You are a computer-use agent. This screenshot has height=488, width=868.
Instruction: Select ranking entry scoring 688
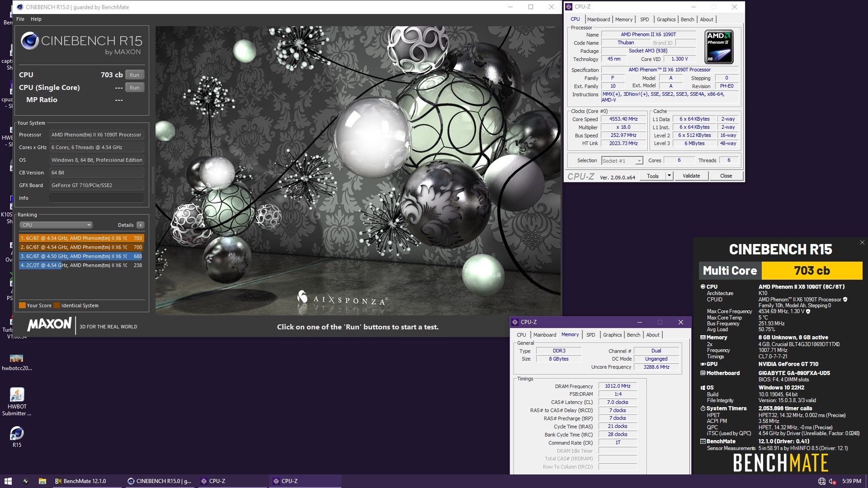(81, 256)
